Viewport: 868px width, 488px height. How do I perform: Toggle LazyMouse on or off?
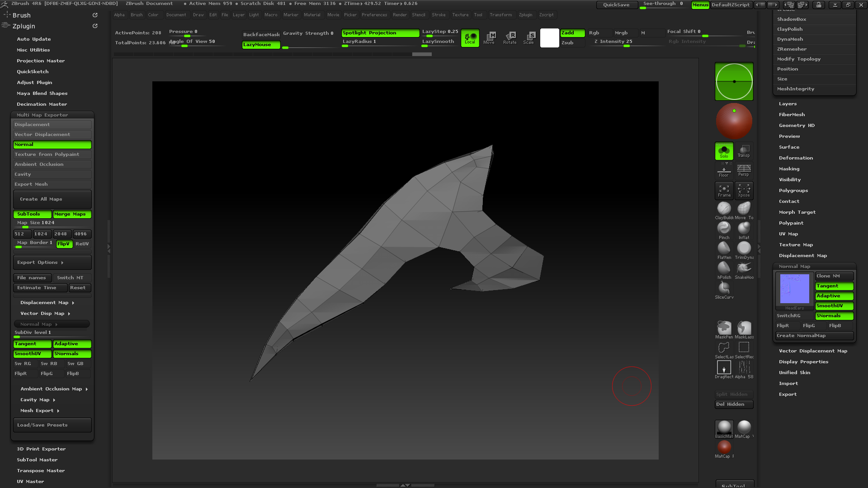pyautogui.click(x=261, y=45)
